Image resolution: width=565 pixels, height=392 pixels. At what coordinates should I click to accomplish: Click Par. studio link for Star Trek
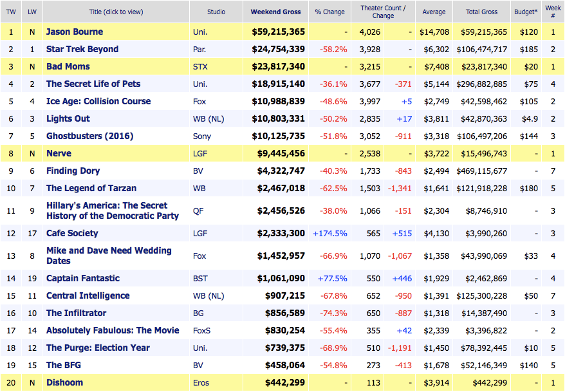(199, 50)
